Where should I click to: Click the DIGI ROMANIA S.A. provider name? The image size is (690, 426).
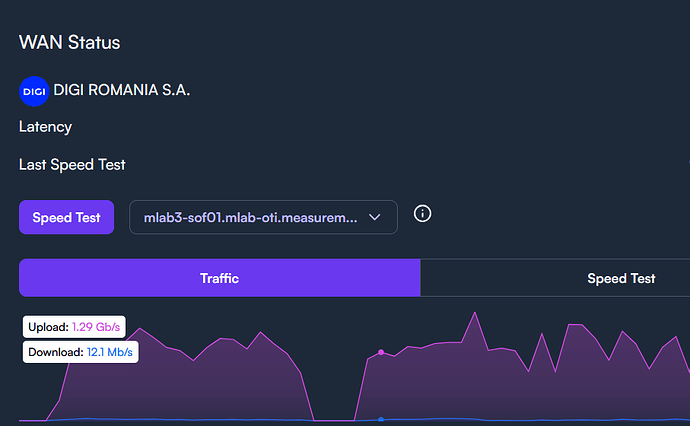pos(122,91)
